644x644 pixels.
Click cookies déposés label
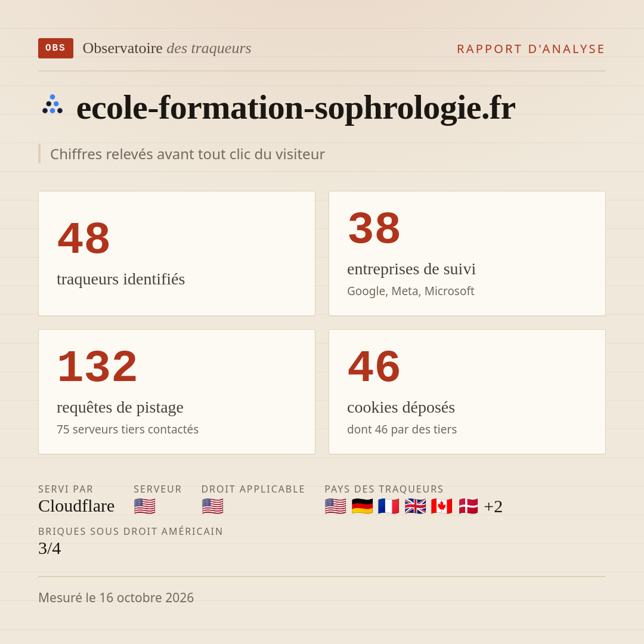click(x=401, y=407)
